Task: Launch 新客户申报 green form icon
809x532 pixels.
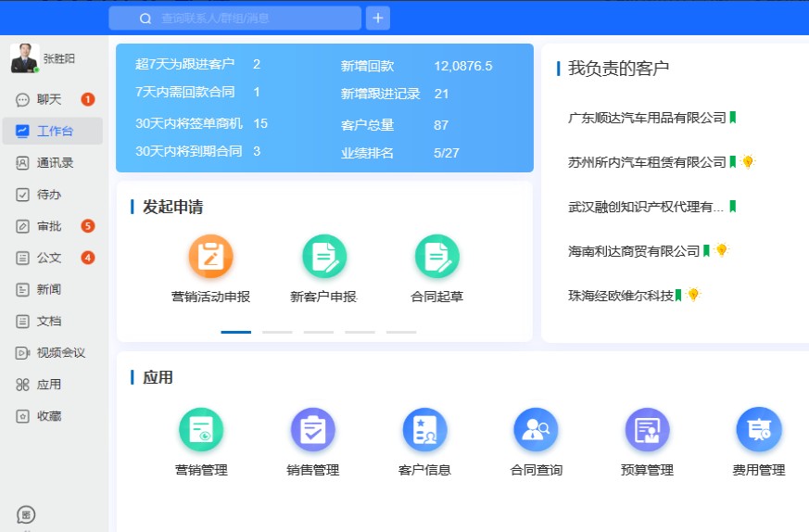Action: click(323, 257)
